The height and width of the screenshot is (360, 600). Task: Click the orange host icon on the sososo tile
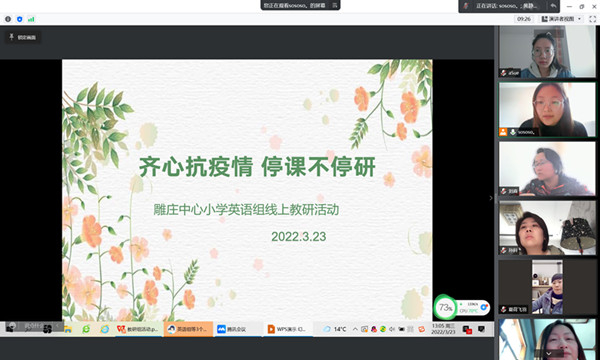coord(503,132)
